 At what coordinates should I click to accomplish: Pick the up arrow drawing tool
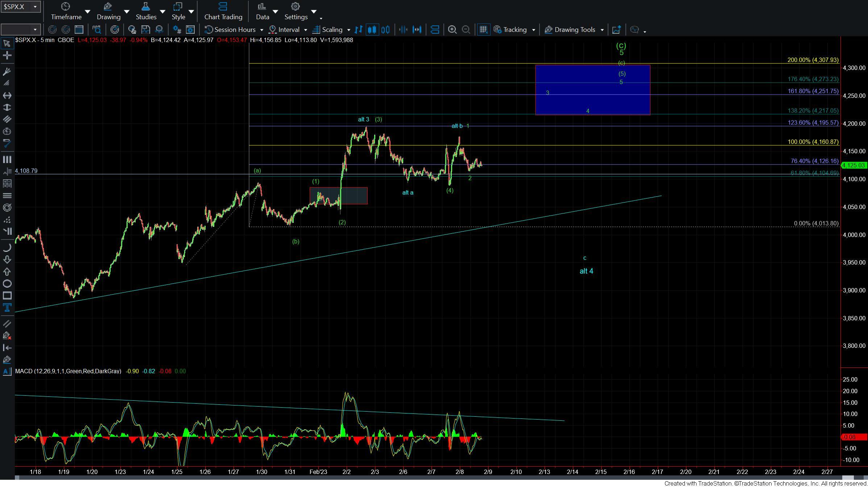click(x=7, y=272)
